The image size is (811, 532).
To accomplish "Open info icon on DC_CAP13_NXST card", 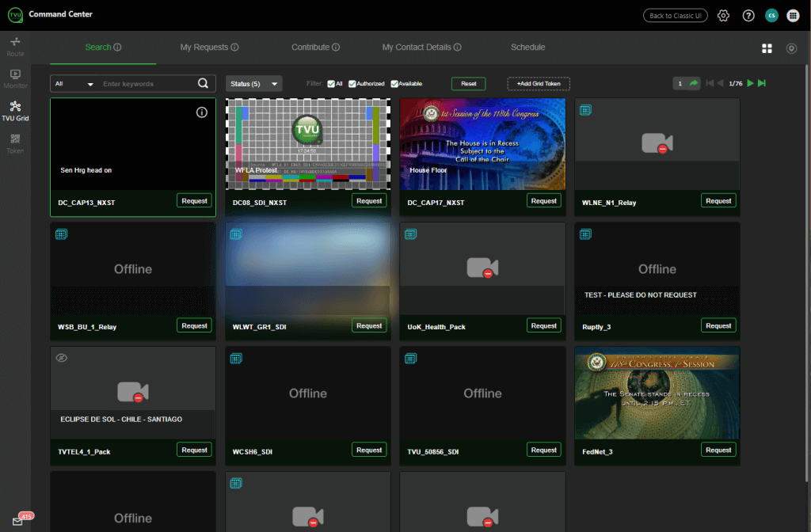I will (202, 112).
